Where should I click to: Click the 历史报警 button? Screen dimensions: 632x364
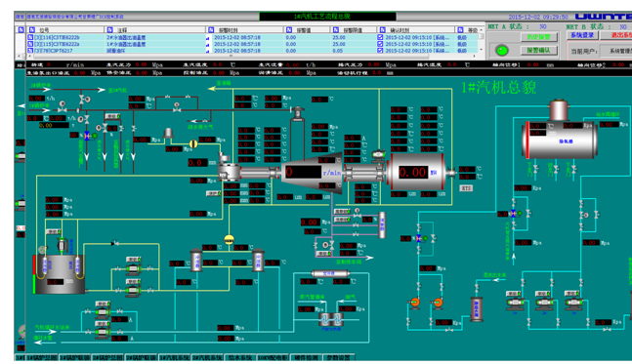[538, 37]
